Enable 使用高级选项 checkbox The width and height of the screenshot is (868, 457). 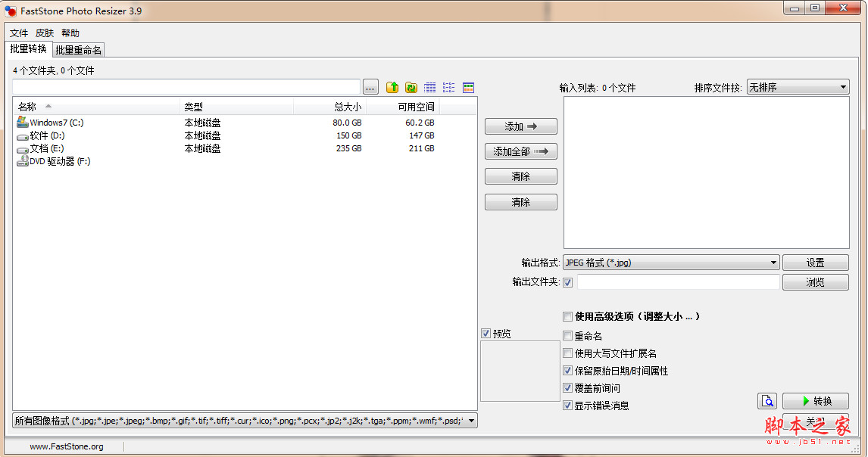coord(568,316)
